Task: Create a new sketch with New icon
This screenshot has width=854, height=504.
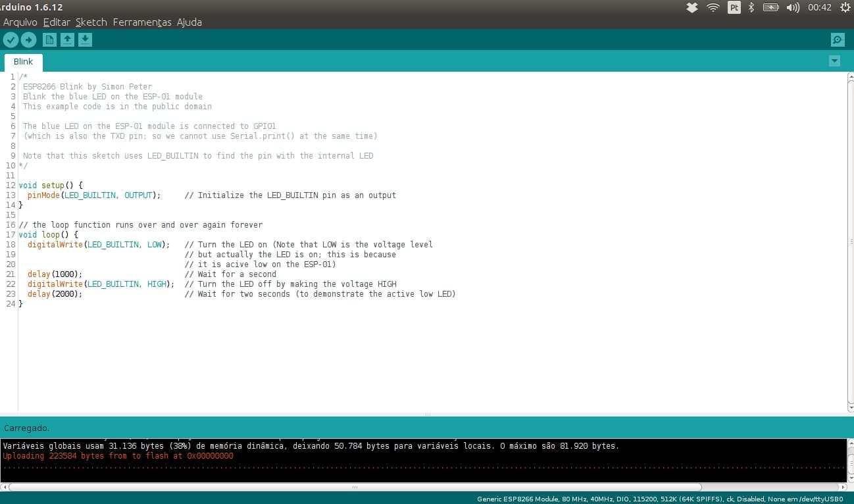Action: (49, 40)
